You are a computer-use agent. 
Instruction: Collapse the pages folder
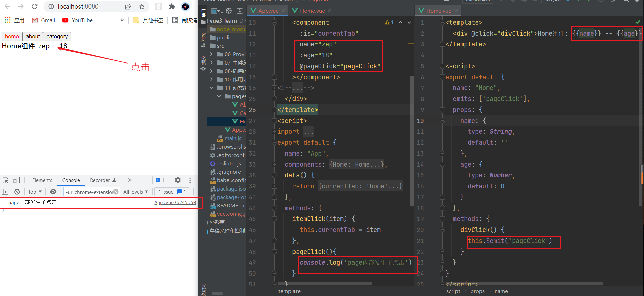(x=219, y=96)
